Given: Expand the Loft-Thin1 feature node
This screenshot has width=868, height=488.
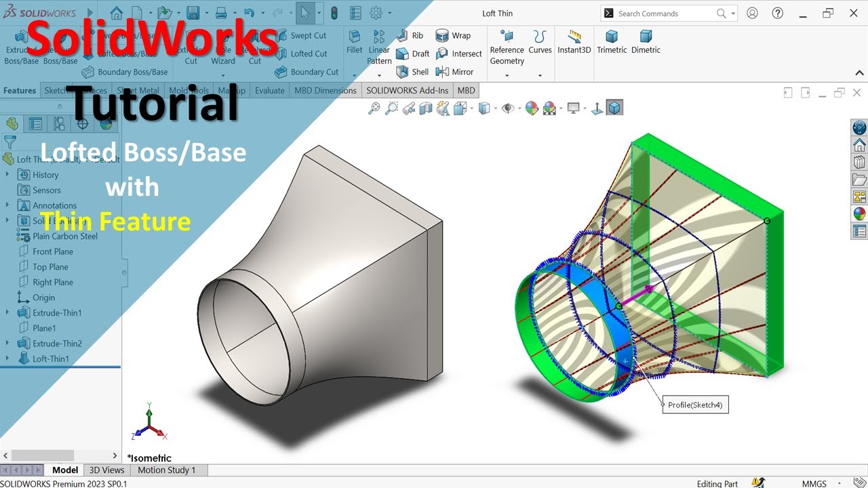Looking at the screenshot, I should pyautogui.click(x=8, y=359).
